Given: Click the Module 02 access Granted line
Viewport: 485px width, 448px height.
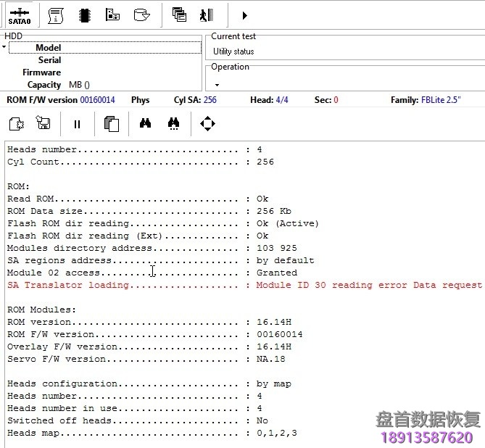Looking at the screenshot, I should [152, 273].
